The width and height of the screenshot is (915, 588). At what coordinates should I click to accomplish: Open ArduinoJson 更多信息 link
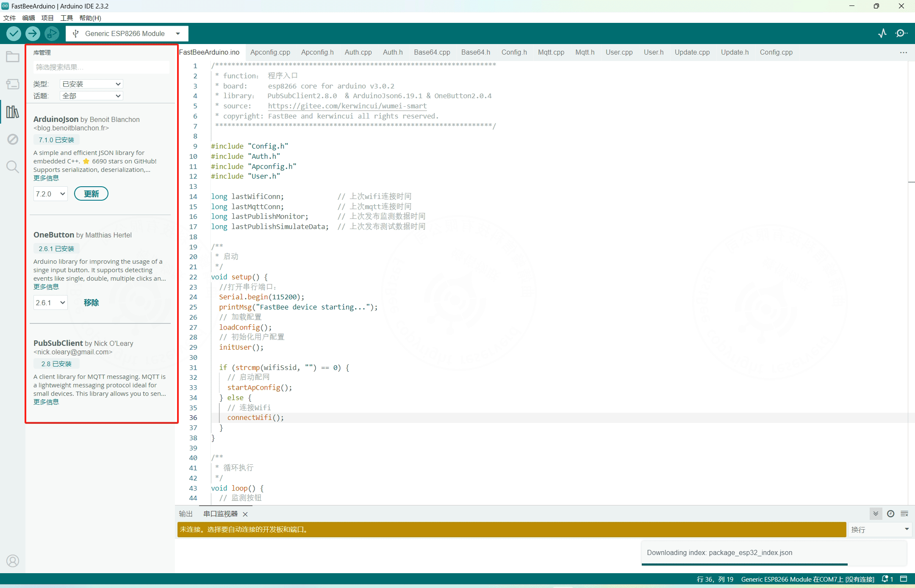click(x=46, y=178)
